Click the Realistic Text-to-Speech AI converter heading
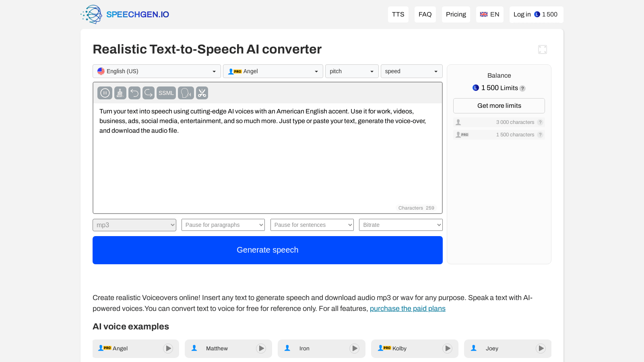The height and width of the screenshot is (362, 644). (x=207, y=49)
